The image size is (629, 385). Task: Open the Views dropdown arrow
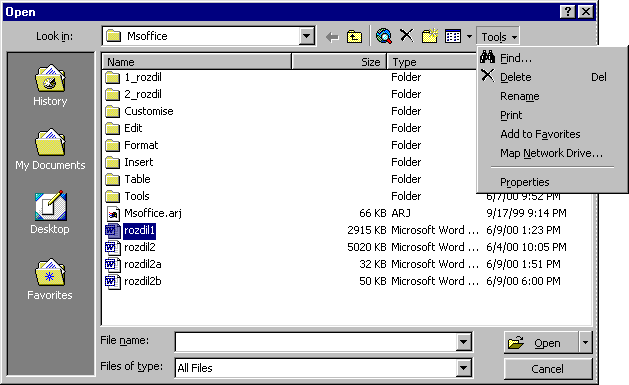[x=469, y=37]
